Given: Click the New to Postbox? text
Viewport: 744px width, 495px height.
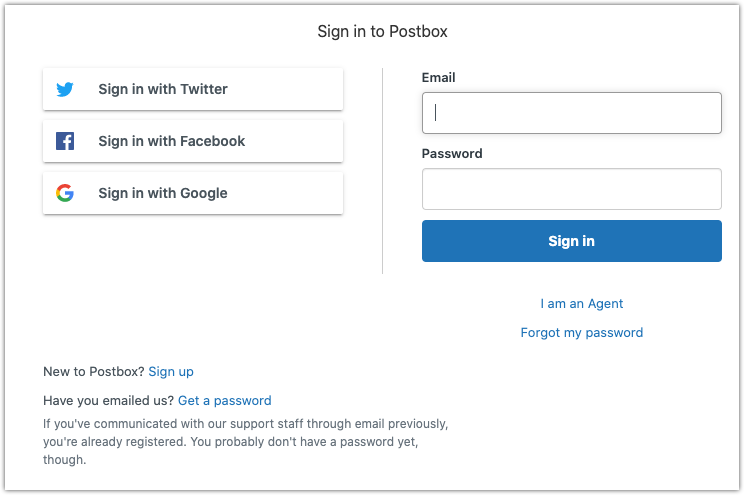Looking at the screenshot, I should tap(93, 372).
